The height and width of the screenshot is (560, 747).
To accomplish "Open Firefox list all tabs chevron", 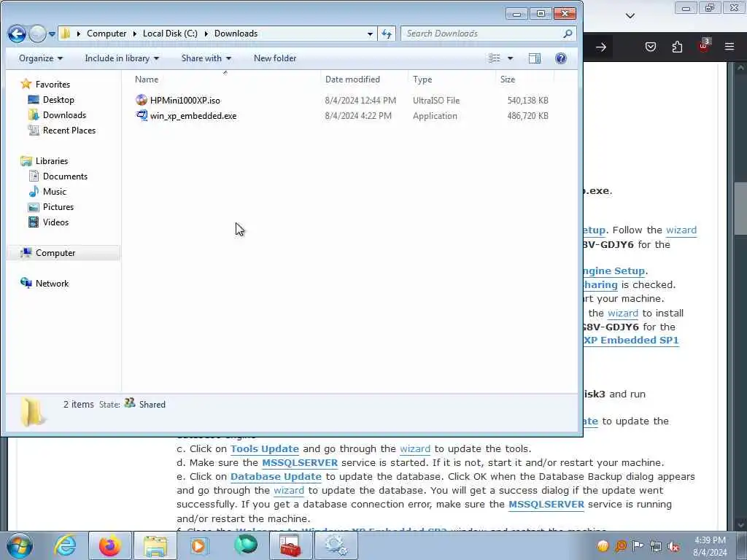I will pyautogui.click(x=630, y=16).
